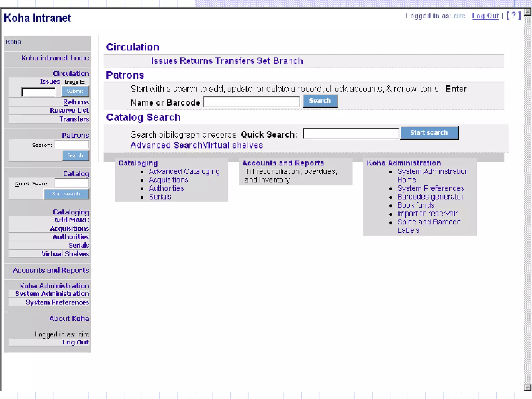Click the help question mark icon
Viewport: 532px width, 399px height.
tap(514, 16)
